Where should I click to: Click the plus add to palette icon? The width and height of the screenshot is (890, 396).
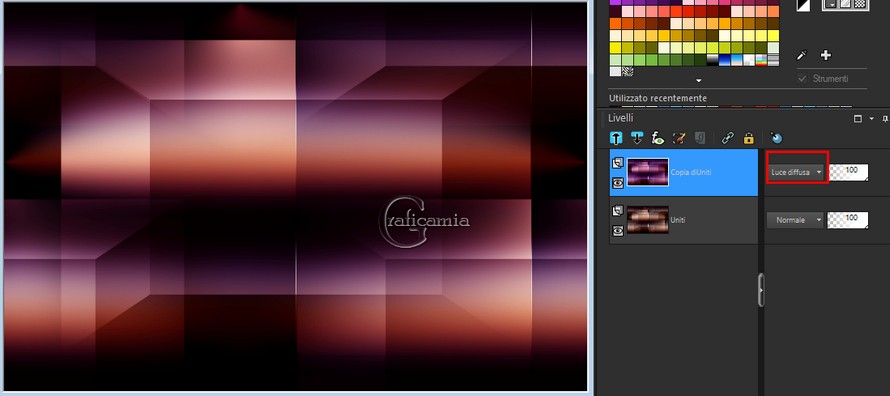click(x=826, y=55)
